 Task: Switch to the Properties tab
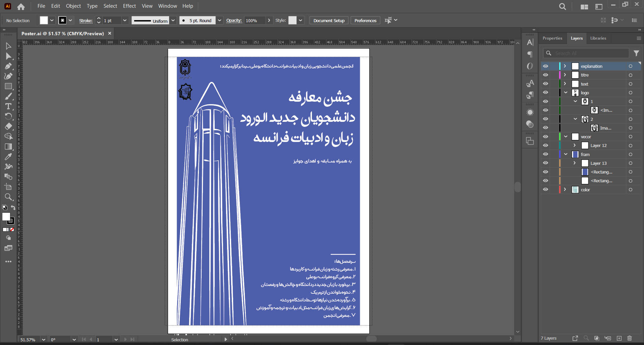point(552,38)
